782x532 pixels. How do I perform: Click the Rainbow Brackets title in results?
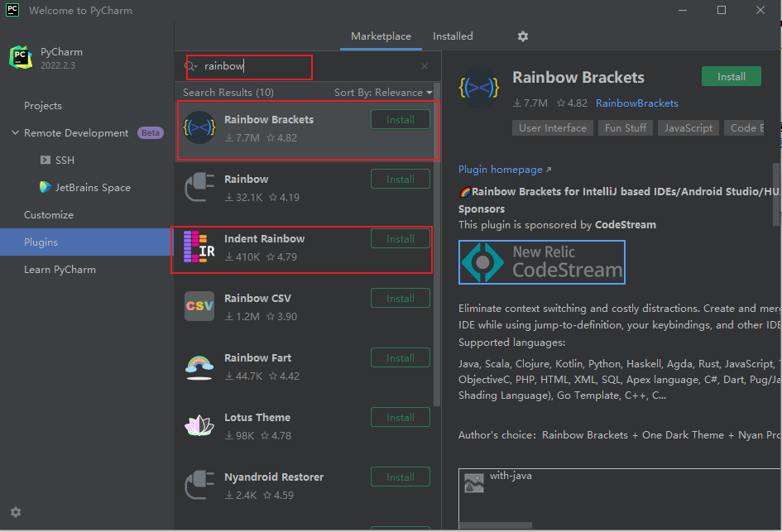(x=269, y=120)
